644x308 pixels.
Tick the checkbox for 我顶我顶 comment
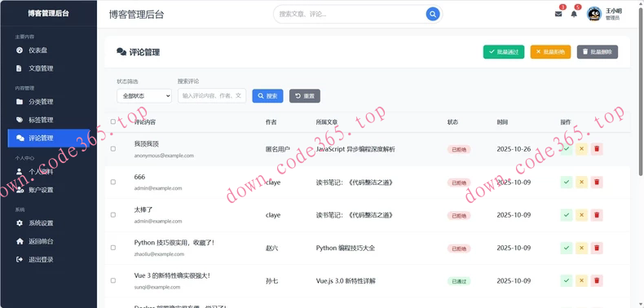[113, 149]
